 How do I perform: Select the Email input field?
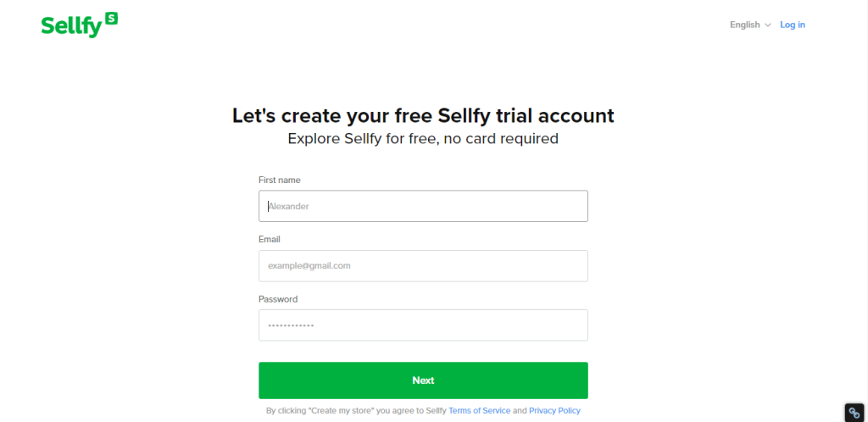[x=423, y=266]
